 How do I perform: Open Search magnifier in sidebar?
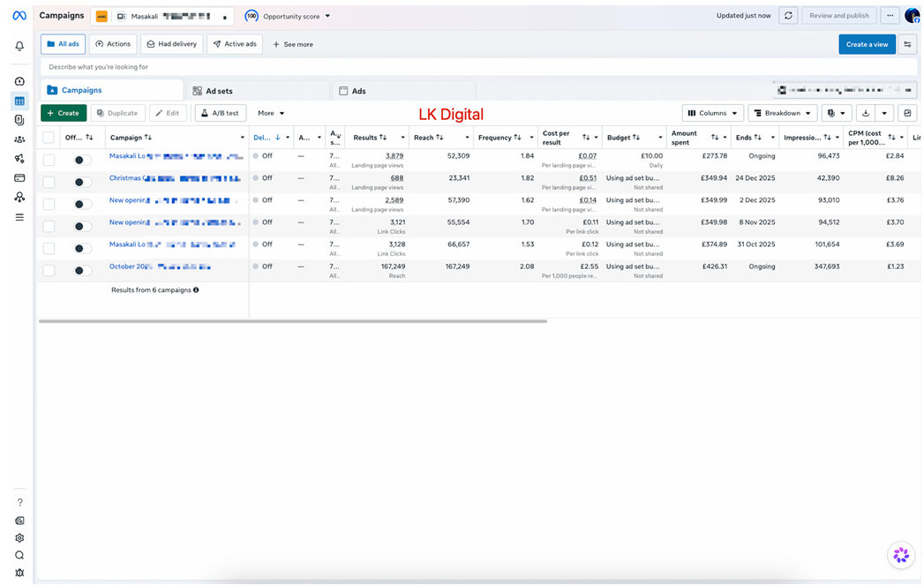19,556
